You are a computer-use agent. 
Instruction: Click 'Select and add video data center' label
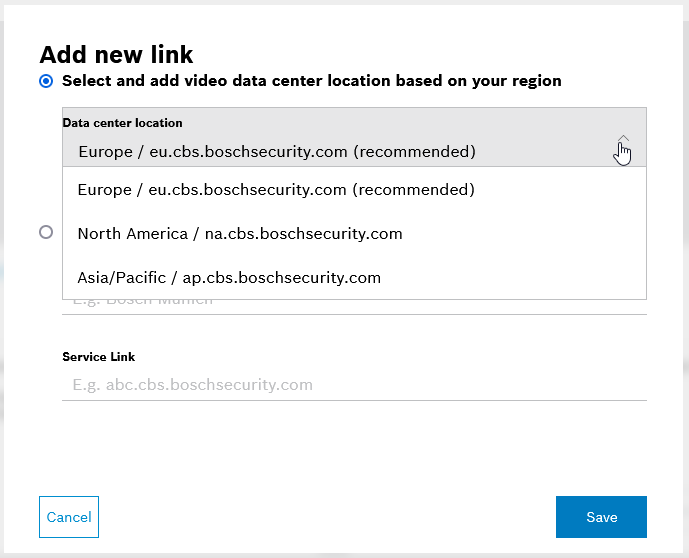click(311, 81)
